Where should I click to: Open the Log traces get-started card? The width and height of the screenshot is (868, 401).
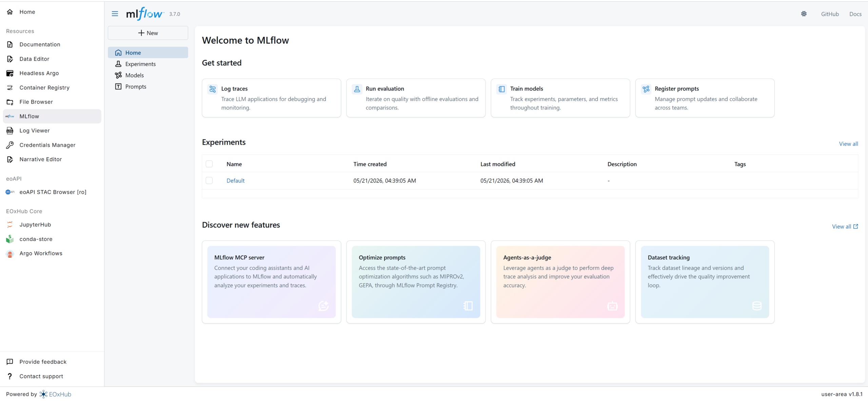[271, 98]
